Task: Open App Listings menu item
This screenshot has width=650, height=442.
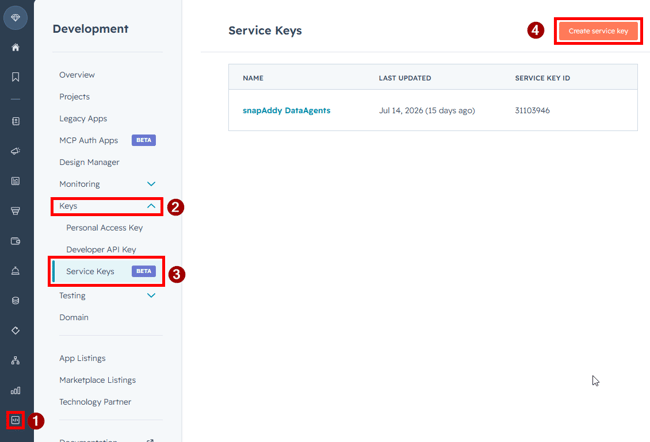Action: [82, 358]
